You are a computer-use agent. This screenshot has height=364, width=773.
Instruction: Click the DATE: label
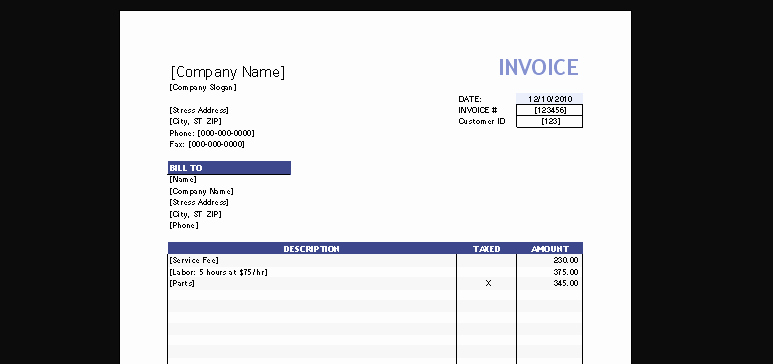pos(470,99)
